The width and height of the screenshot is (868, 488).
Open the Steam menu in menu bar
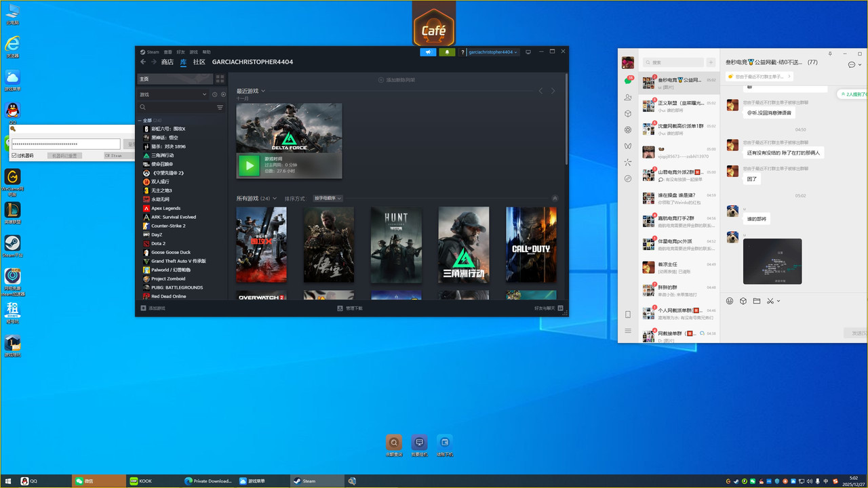150,52
